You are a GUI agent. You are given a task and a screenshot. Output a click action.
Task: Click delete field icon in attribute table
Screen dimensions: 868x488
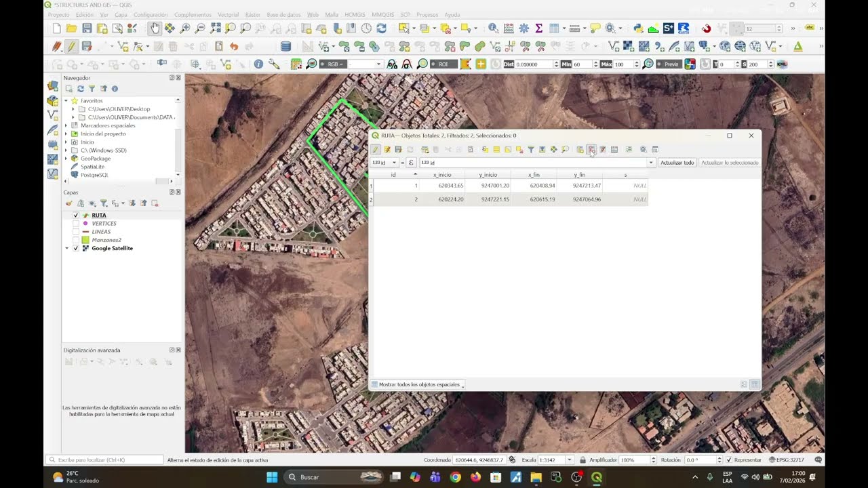(x=591, y=149)
